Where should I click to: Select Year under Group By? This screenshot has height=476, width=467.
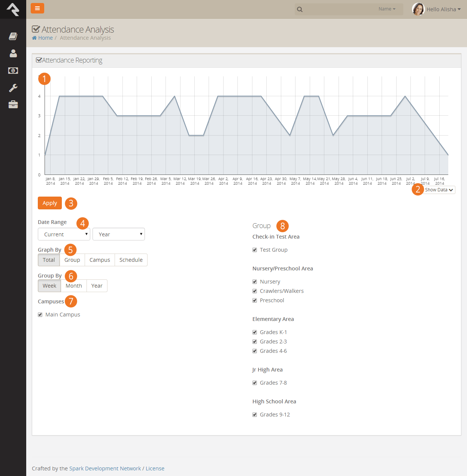pyautogui.click(x=97, y=286)
